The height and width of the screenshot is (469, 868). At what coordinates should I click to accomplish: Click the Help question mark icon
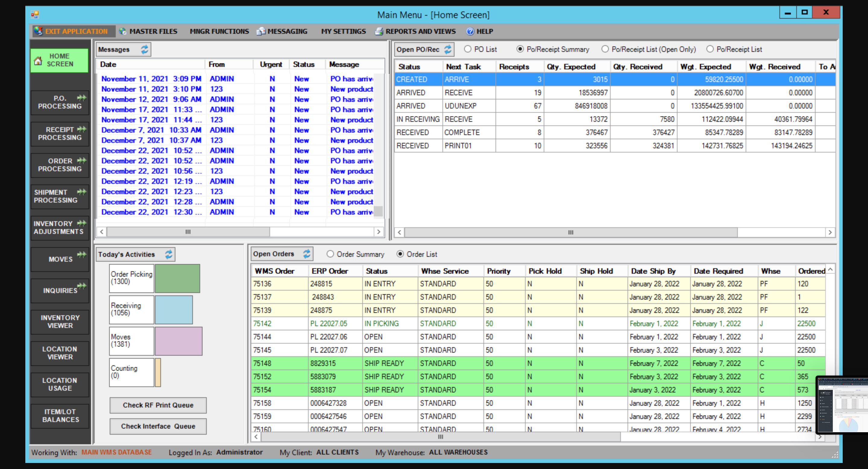[x=470, y=31]
